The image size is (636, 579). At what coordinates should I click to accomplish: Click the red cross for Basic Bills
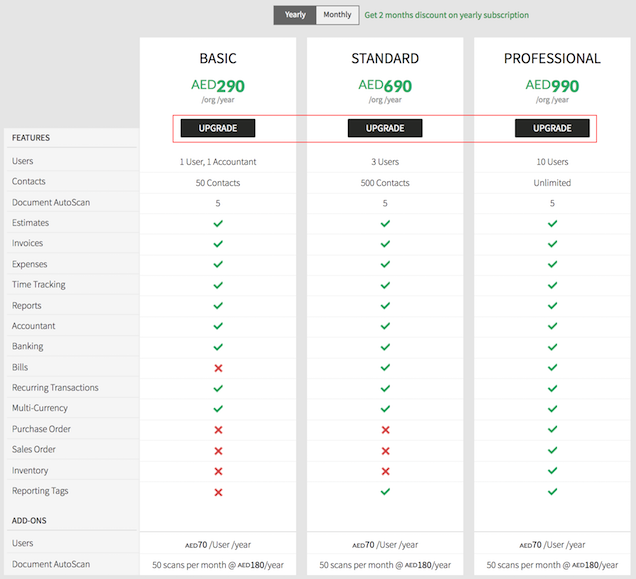pyautogui.click(x=218, y=367)
